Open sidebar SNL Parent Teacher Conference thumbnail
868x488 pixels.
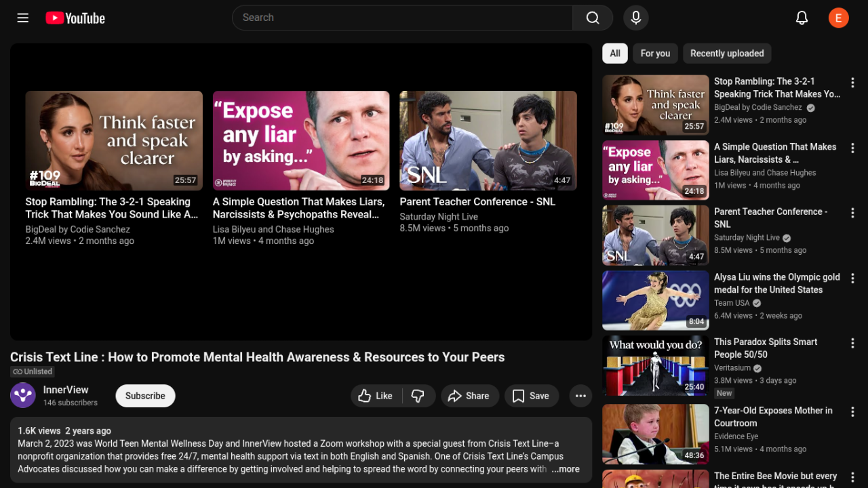656,235
